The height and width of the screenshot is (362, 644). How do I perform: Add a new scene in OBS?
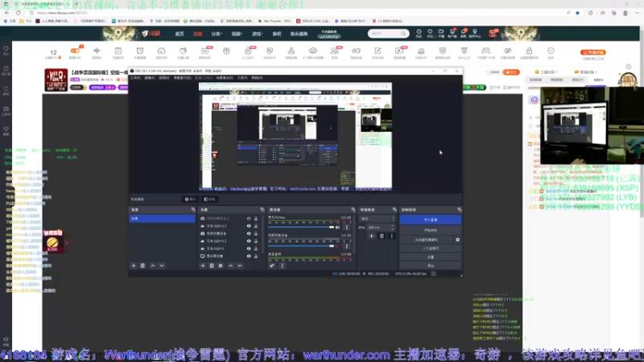click(x=134, y=265)
